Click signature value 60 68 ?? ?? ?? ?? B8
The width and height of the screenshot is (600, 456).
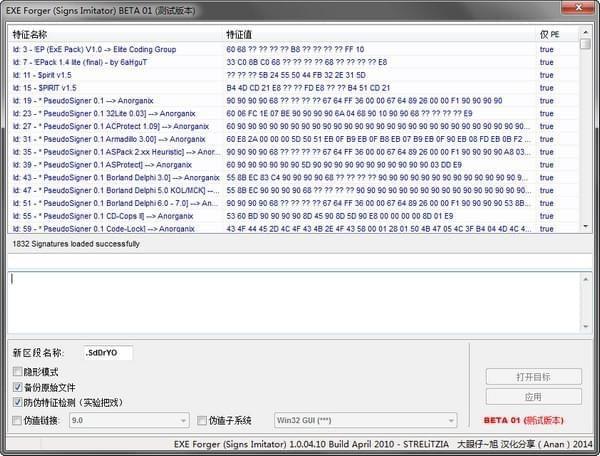pos(295,49)
